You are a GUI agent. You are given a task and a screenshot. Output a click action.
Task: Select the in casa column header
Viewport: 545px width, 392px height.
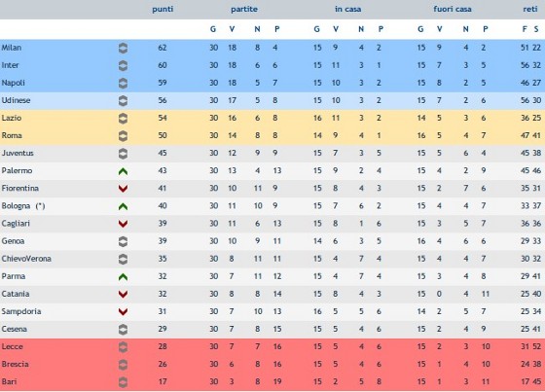tap(348, 9)
